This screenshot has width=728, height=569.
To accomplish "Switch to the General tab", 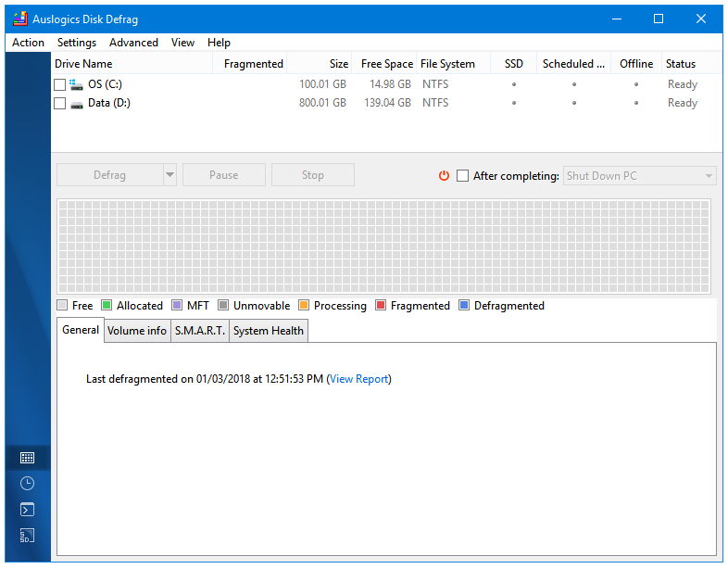I will pyautogui.click(x=81, y=330).
